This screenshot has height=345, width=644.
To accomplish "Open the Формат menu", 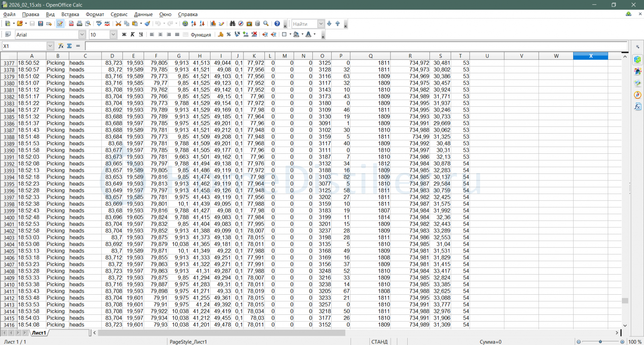I will [x=95, y=14].
